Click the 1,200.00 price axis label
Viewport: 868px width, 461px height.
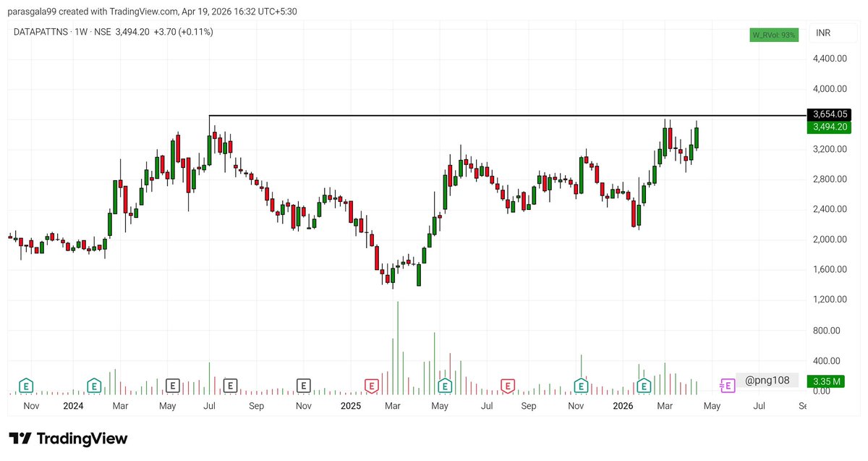830,300
